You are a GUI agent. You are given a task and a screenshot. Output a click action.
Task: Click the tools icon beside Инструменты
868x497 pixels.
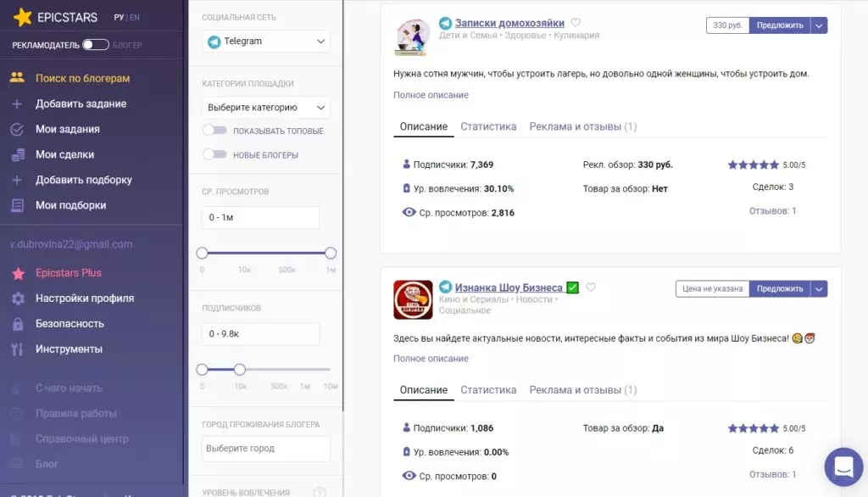coord(17,349)
